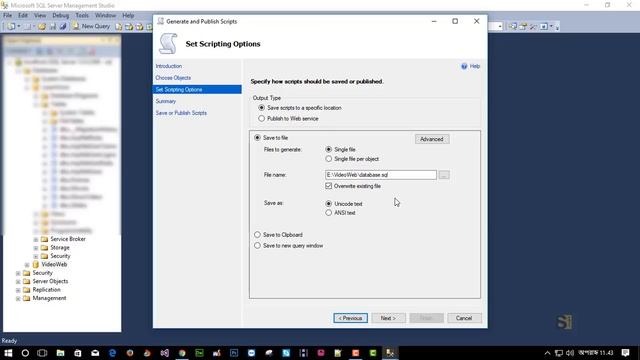Expand the Management node
This screenshot has width=640, height=360.
pyautogui.click(x=18, y=298)
